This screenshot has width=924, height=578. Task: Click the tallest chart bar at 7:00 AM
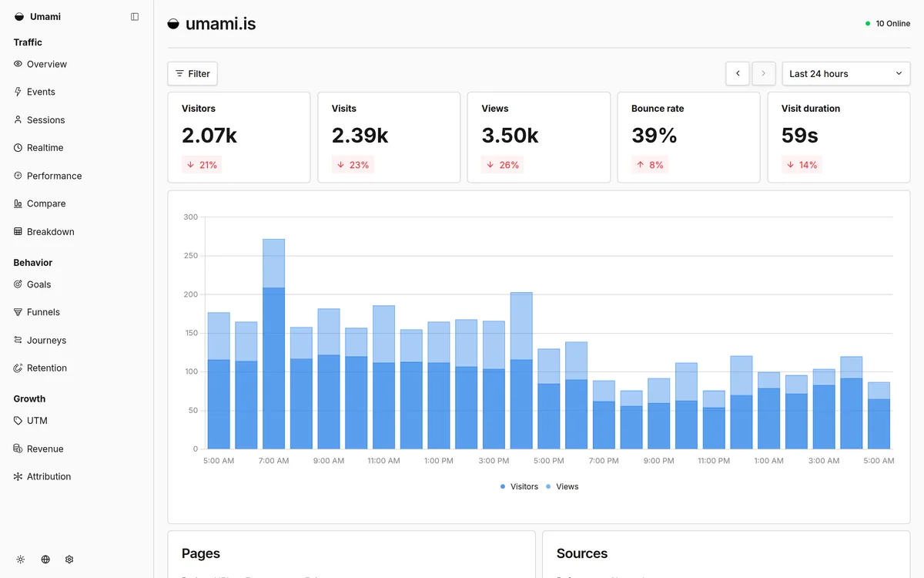click(x=273, y=344)
